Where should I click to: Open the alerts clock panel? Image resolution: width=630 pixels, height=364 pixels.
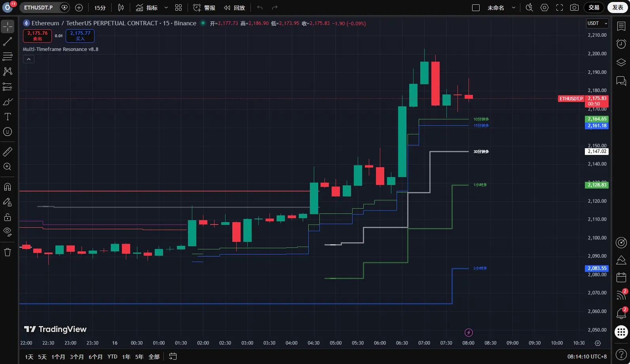click(621, 44)
